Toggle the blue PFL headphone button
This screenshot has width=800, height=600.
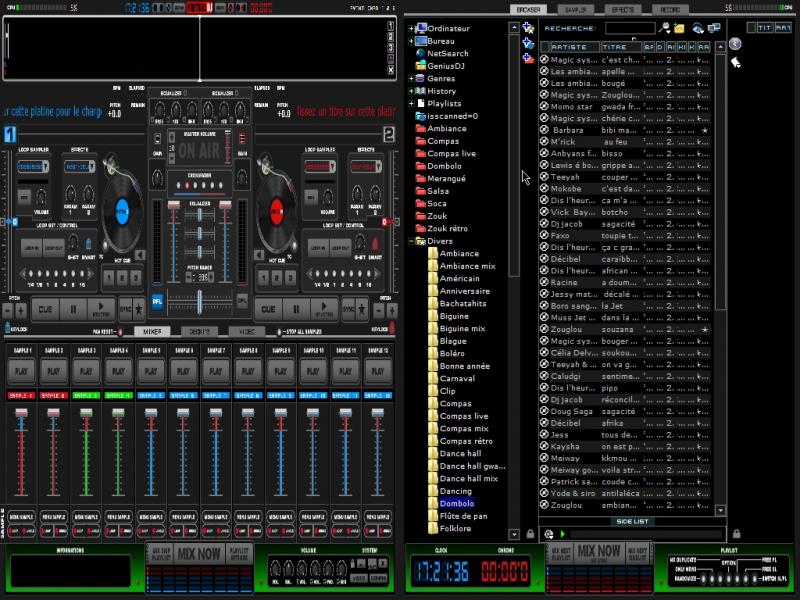point(157,300)
